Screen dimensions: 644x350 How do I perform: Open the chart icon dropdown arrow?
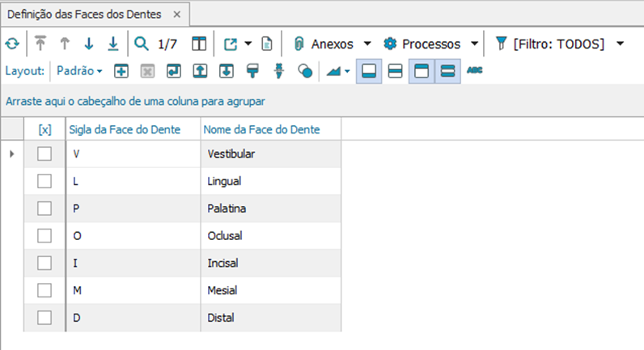[348, 71]
